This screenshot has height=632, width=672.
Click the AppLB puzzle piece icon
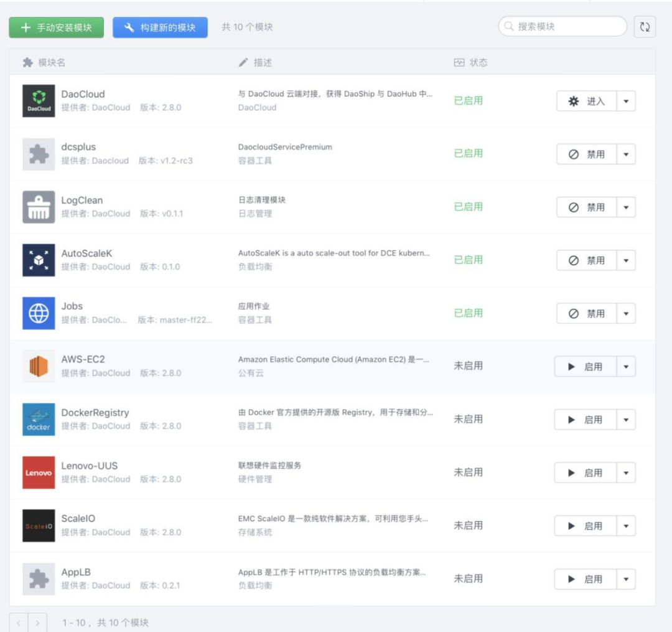[x=39, y=579]
